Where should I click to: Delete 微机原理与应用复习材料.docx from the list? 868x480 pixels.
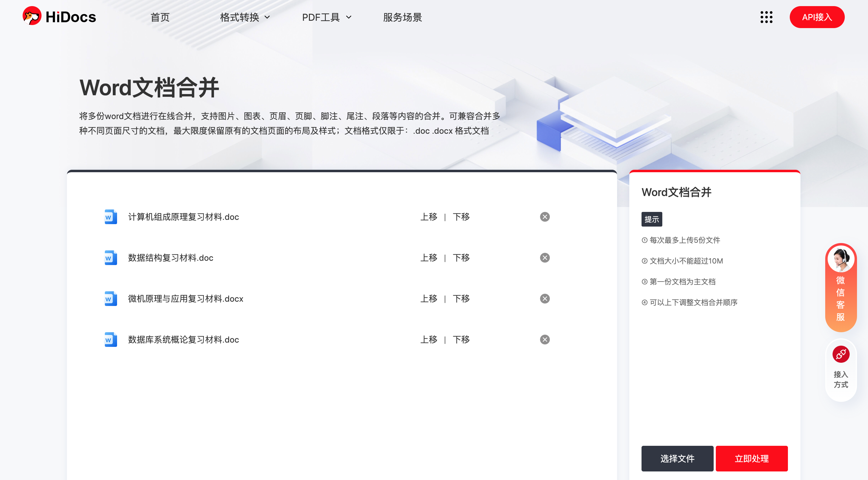(545, 299)
